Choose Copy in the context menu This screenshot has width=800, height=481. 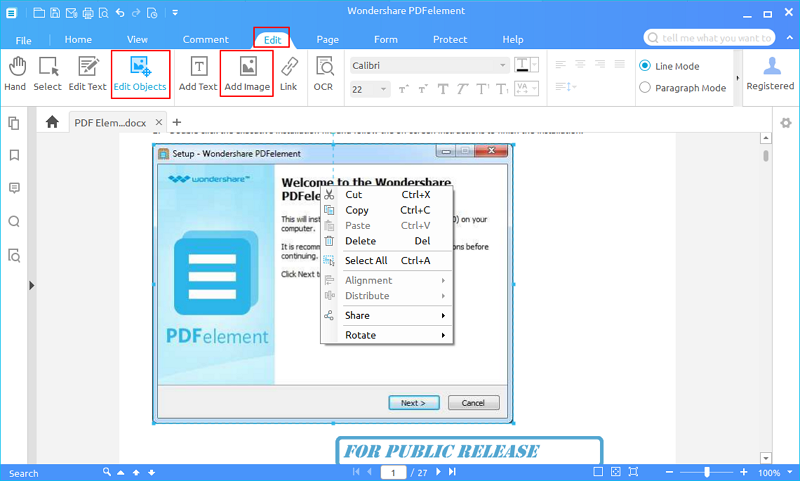point(387,210)
